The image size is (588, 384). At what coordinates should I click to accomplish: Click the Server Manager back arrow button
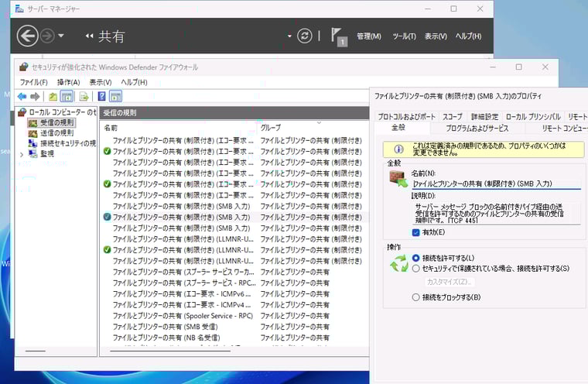27,36
